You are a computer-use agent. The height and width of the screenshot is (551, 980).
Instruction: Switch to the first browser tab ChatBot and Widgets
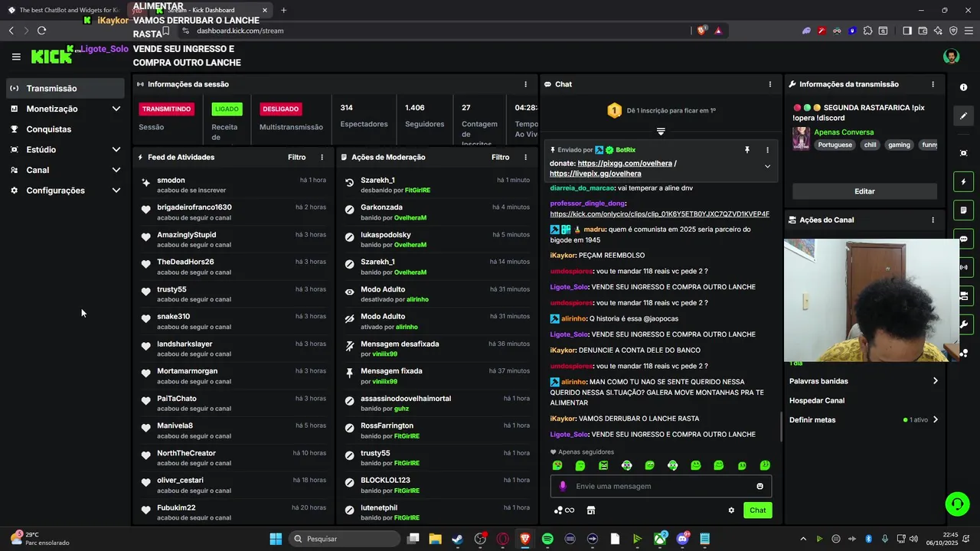(65, 10)
